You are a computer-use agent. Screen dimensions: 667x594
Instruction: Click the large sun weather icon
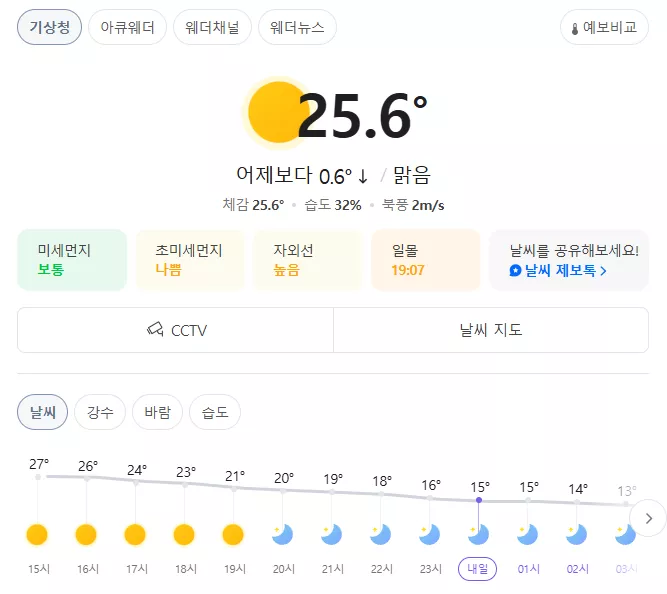coord(276,112)
